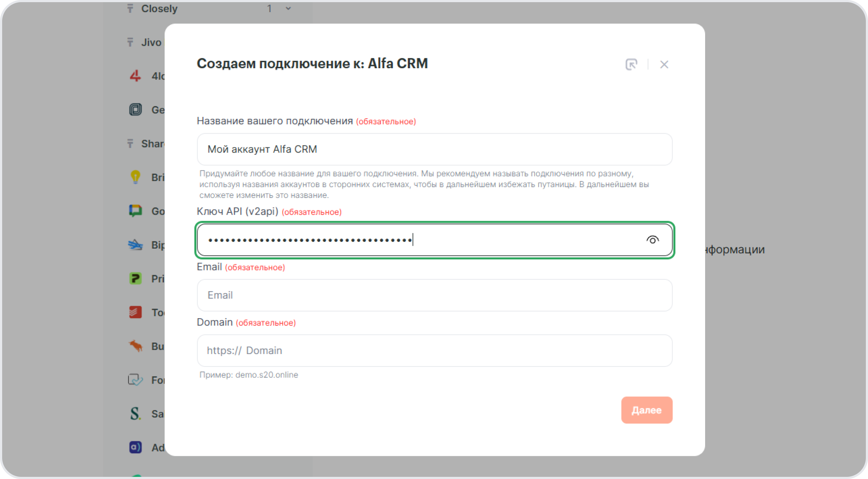Close the Alfa CRM connection dialog

[x=664, y=64]
